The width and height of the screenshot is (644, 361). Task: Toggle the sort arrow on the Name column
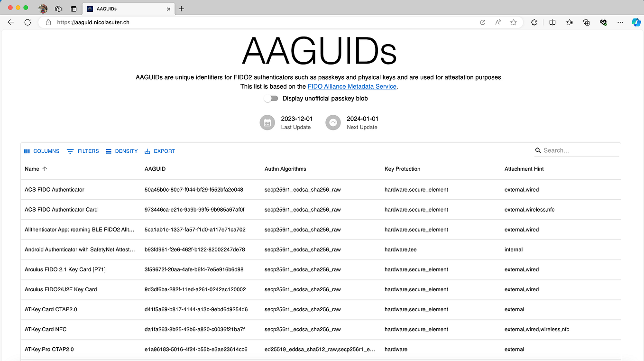click(x=45, y=168)
